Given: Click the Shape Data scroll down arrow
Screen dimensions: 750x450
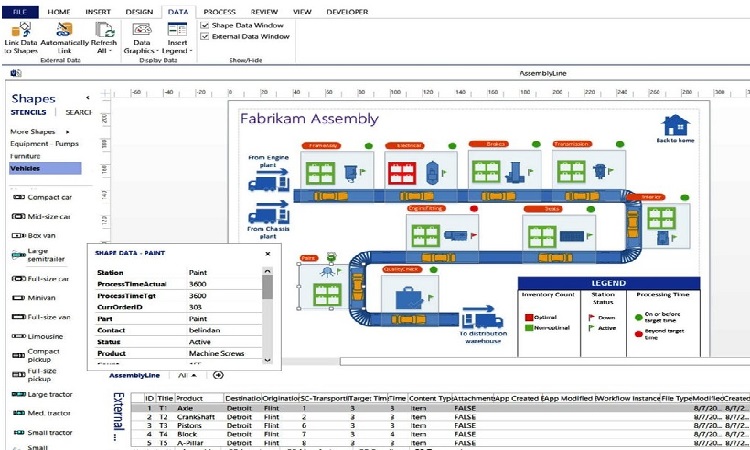Looking at the screenshot, I should pos(268,360).
